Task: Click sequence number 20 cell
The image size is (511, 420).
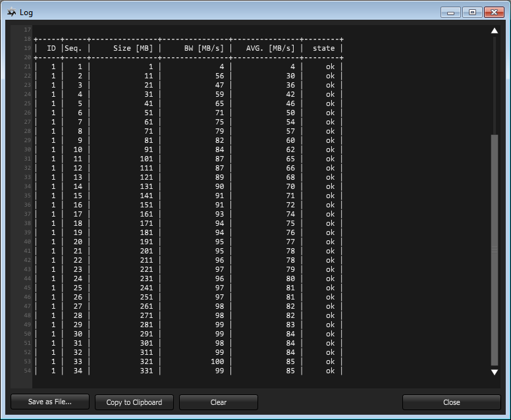Action: [x=78, y=242]
